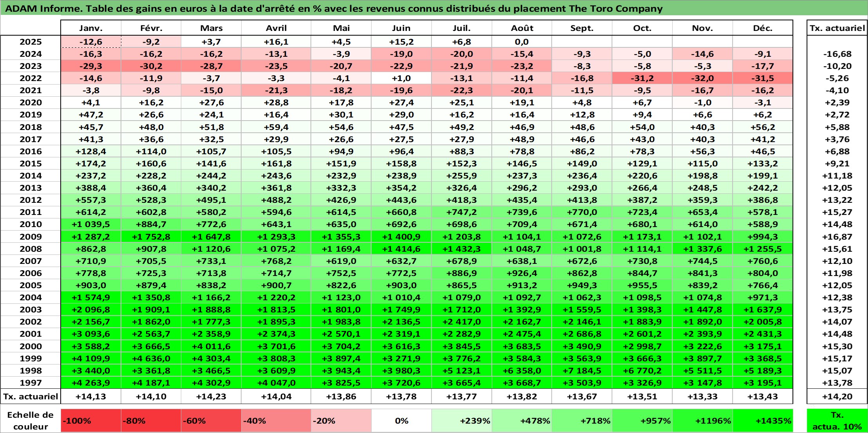The width and height of the screenshot is (868, 433).
Task: Click the -32,0 cell in Nov. 2022
Action: [703, 78]
